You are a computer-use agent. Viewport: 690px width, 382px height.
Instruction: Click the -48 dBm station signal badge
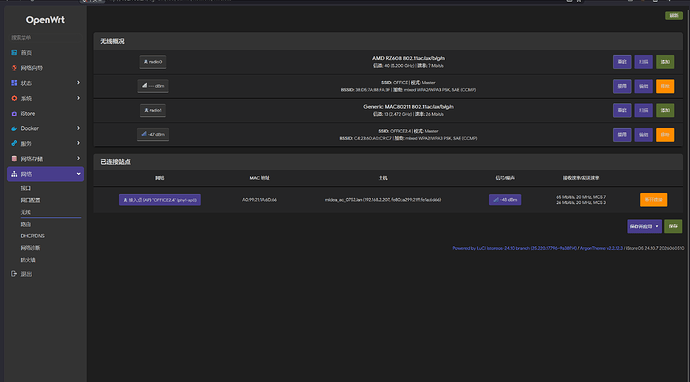pyautogui.click(x=505, y=200)
